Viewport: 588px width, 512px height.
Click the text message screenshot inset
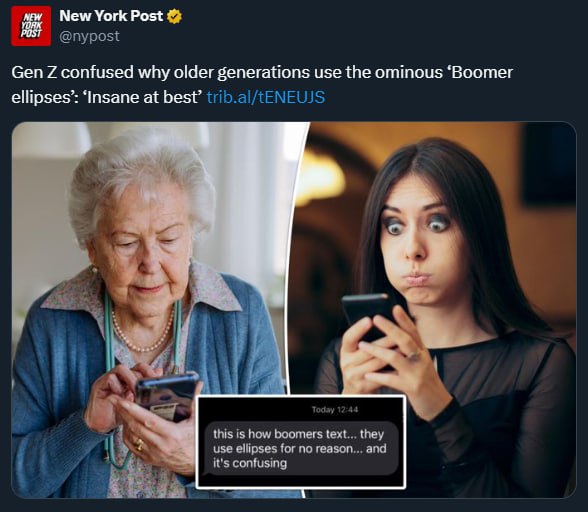(x=301, y=442)
